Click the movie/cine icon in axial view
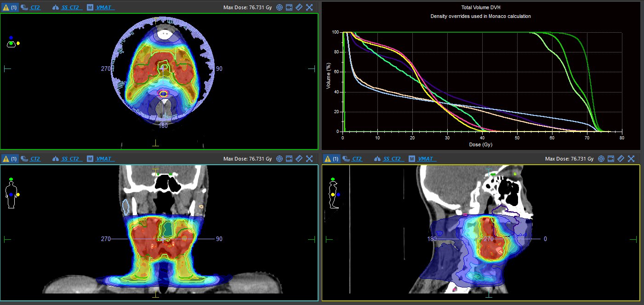Viewport: 644px width, 305px height. (289, 7)
